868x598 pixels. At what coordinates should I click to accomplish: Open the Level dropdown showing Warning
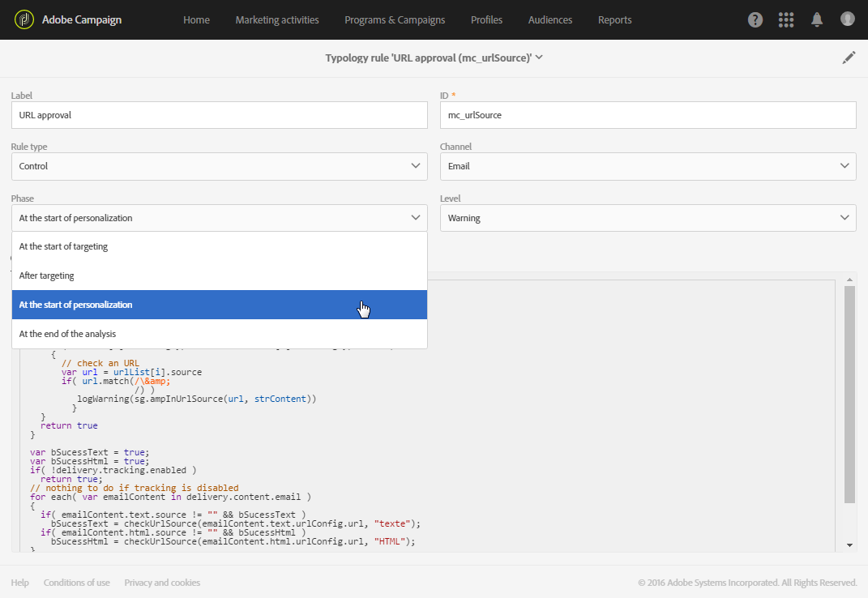[x=648, y=218]
